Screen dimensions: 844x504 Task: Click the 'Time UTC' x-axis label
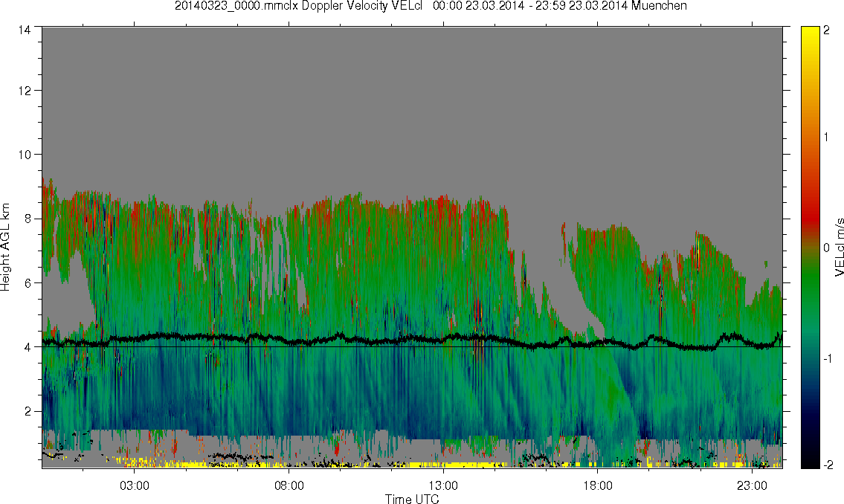[x=412, y=499]
